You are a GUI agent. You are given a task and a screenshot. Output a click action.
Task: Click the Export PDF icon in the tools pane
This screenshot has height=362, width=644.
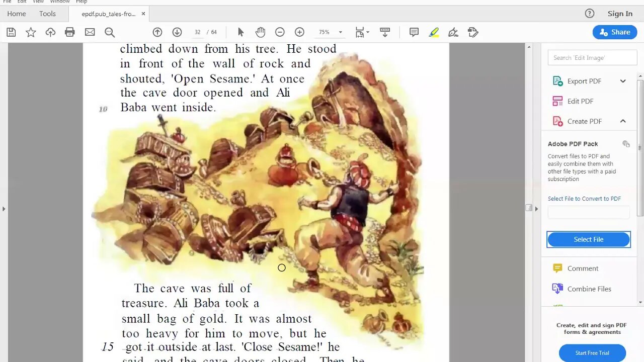557,81
